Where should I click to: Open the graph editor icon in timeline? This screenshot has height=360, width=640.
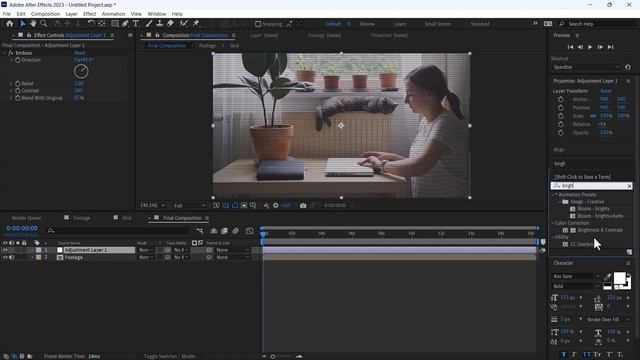click(249, 231)
